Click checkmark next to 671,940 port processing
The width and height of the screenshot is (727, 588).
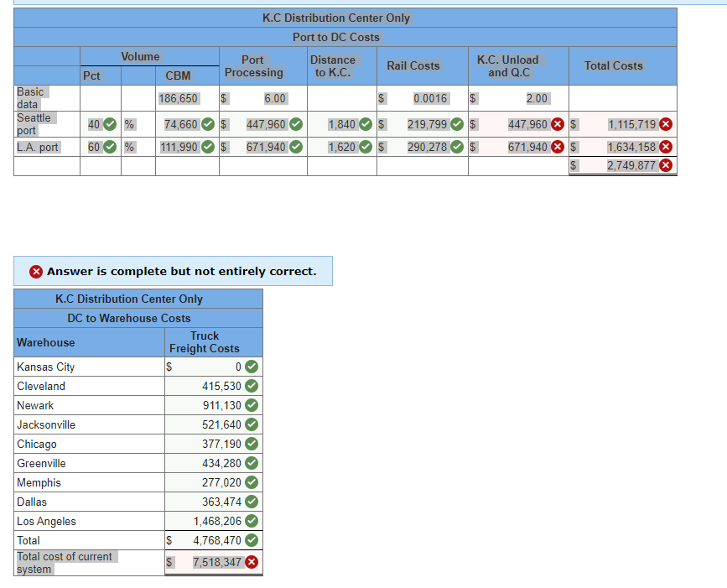[296, 147]
